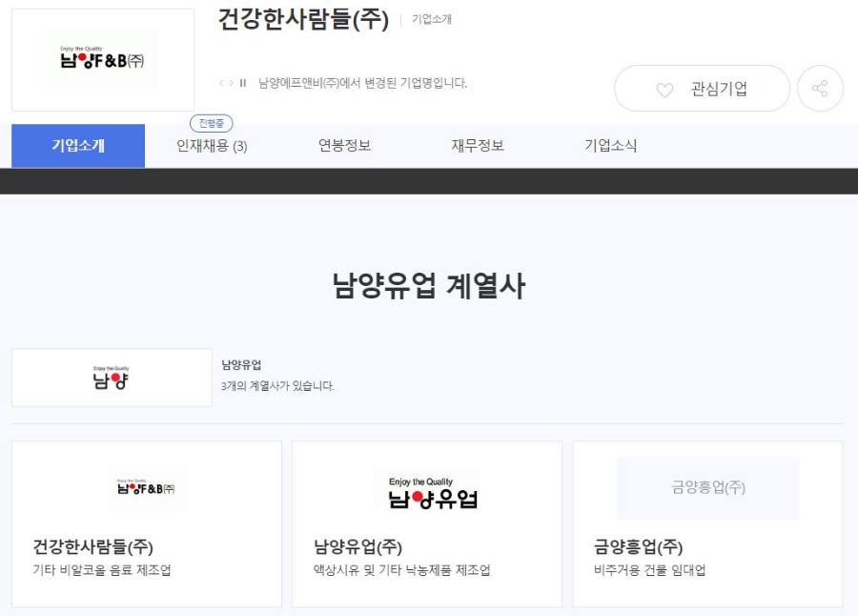Click small 기업소개 label beside title

(432, 19)
